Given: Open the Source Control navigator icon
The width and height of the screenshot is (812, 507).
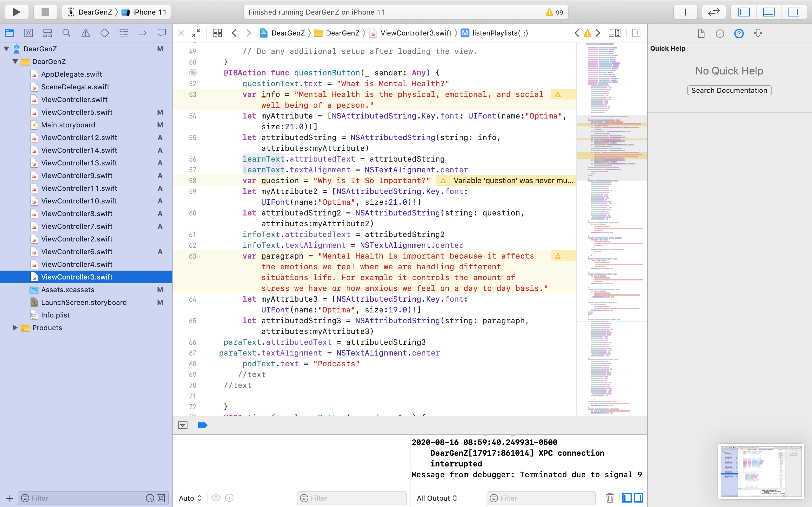Looking at the screenshot, I should [29, 33].
